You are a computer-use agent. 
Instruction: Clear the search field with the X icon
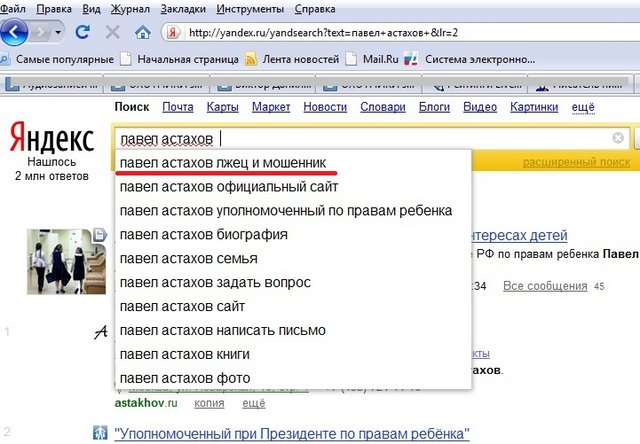click(618, 138)
